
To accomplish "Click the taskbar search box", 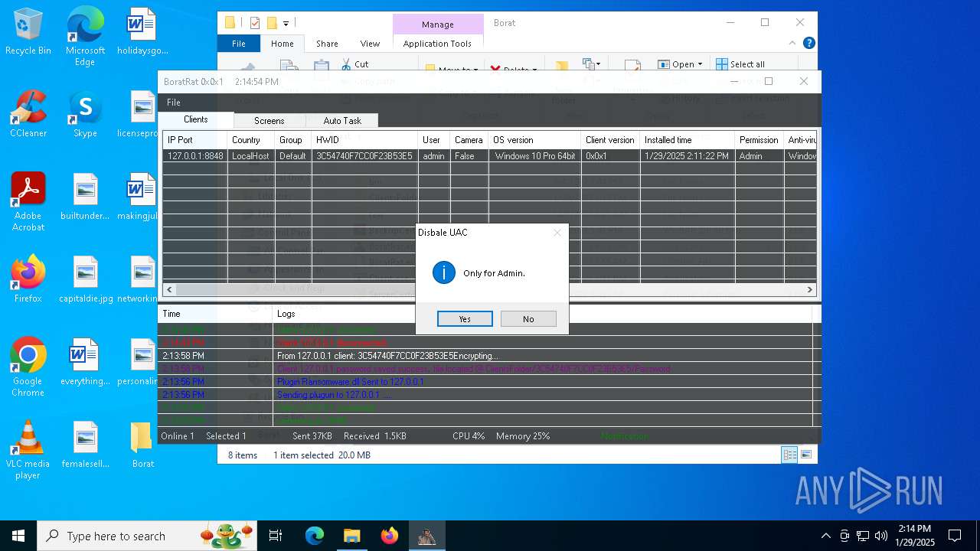I will click(147, 536).
